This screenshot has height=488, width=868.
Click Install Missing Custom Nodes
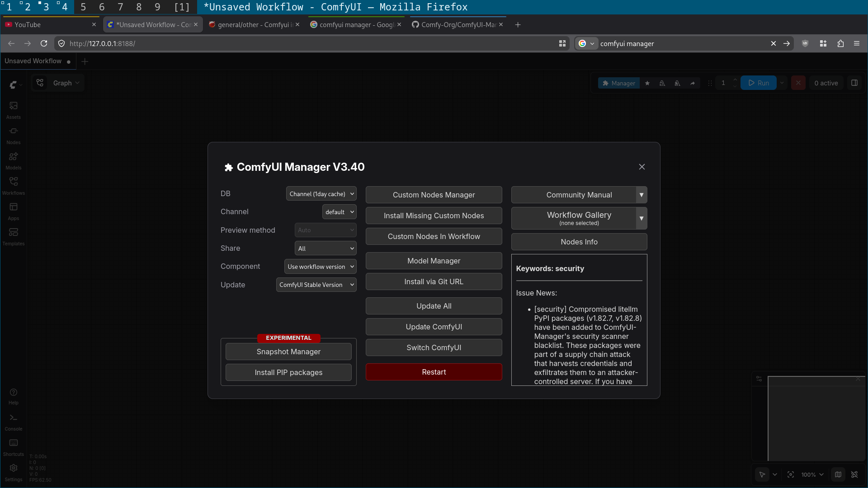click(x=434, y=216)
